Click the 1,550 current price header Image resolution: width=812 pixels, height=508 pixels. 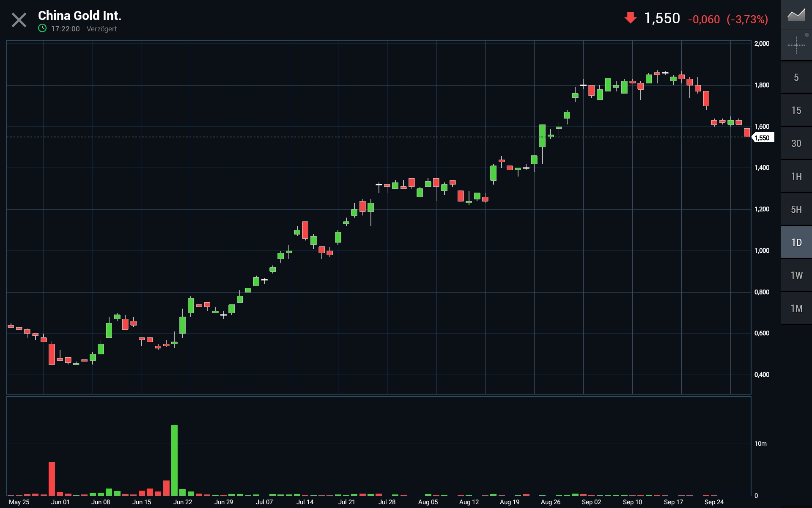click(662, 18)
